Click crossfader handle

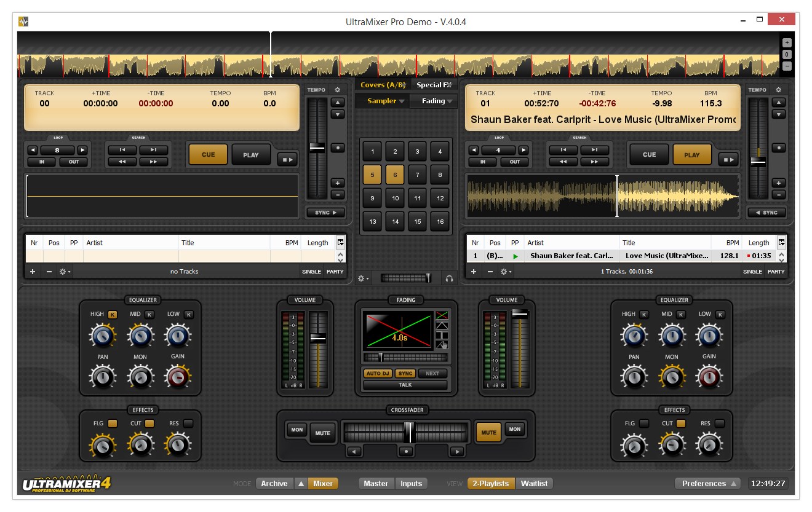click(x=410, y=432)
